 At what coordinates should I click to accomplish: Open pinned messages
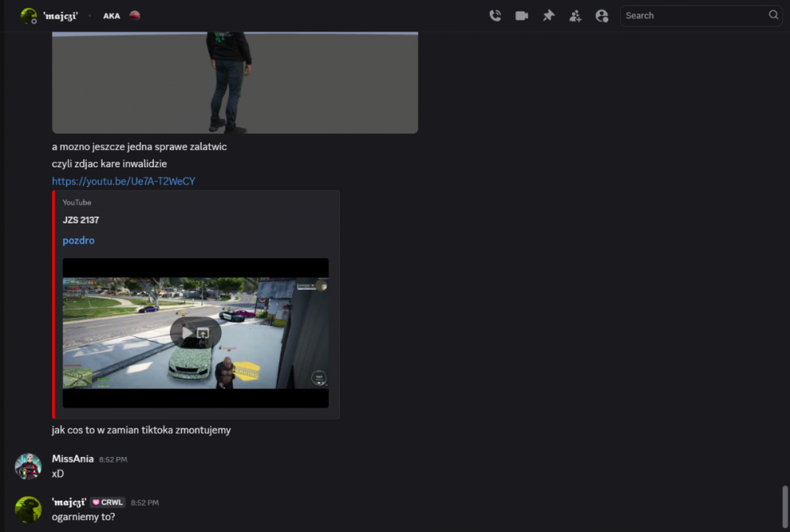tap(548, 16)
